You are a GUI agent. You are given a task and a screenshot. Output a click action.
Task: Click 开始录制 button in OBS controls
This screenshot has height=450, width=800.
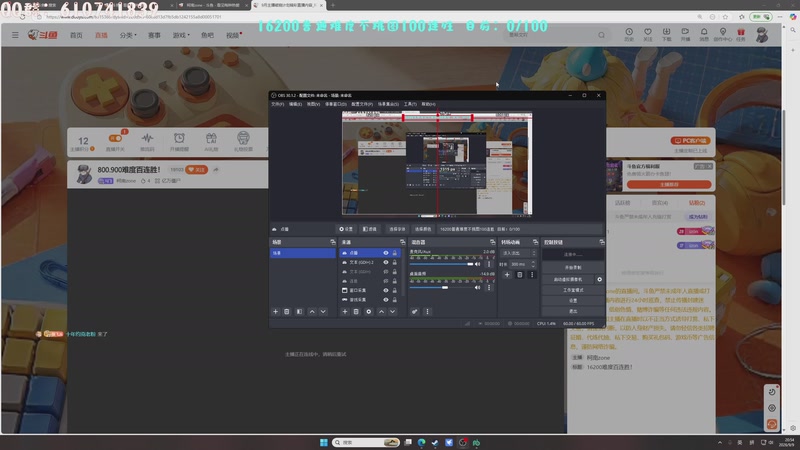point(573,267)
